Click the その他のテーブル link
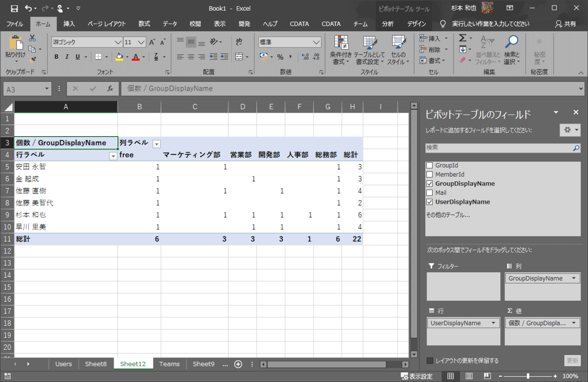Image resolution: width=588 pixels, height=382 pixels. tap(448, 215)
